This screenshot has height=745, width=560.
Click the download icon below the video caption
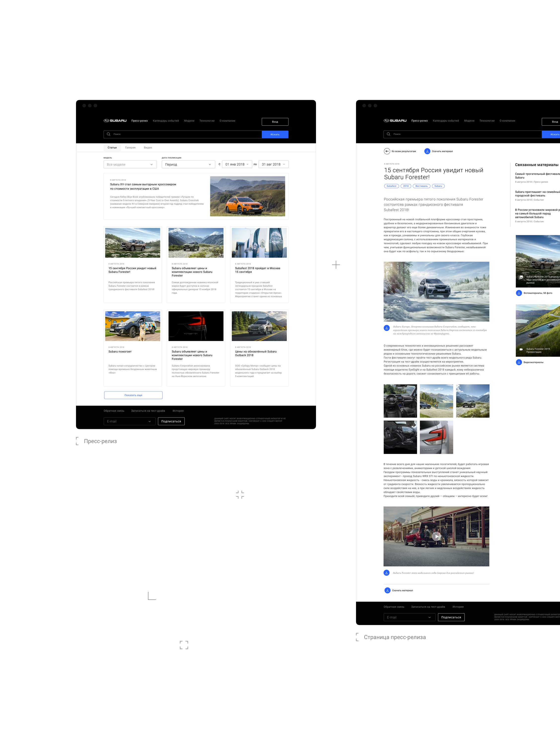387,573
